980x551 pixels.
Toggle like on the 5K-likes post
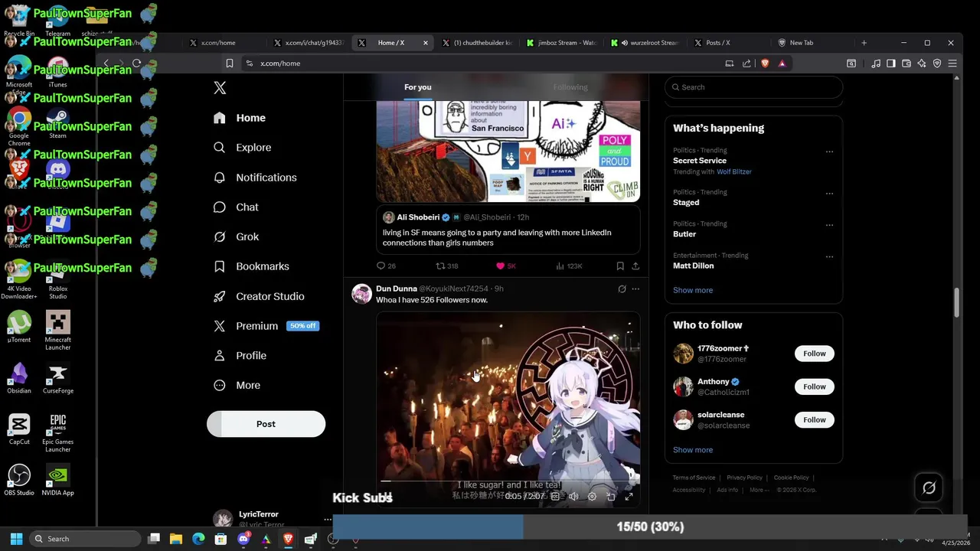pyautogui.click(x=505, y=266)
